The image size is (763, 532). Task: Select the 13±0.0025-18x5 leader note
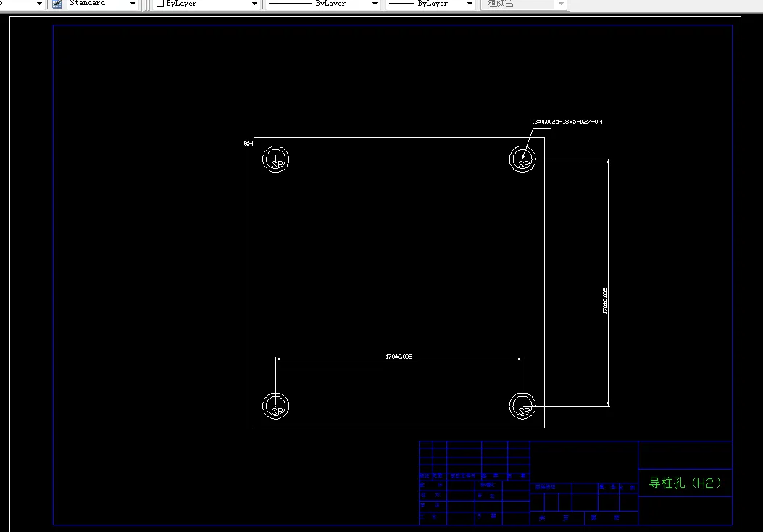click(567, 122)
